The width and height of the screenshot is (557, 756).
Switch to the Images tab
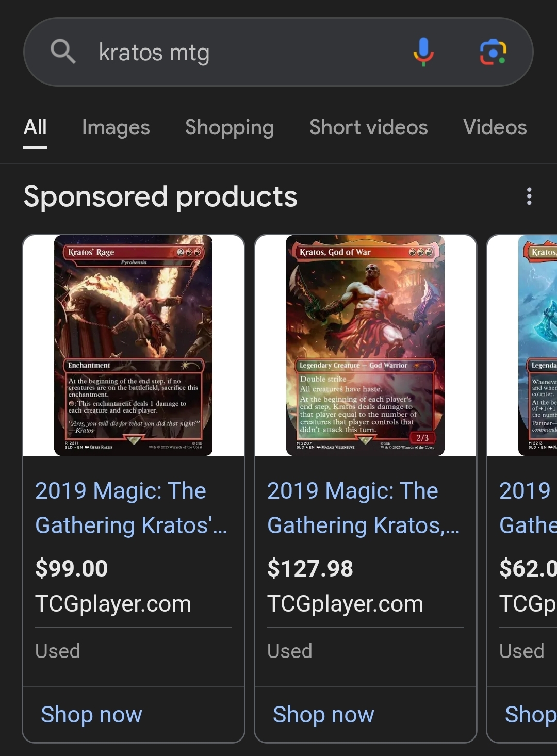(116, 127)
